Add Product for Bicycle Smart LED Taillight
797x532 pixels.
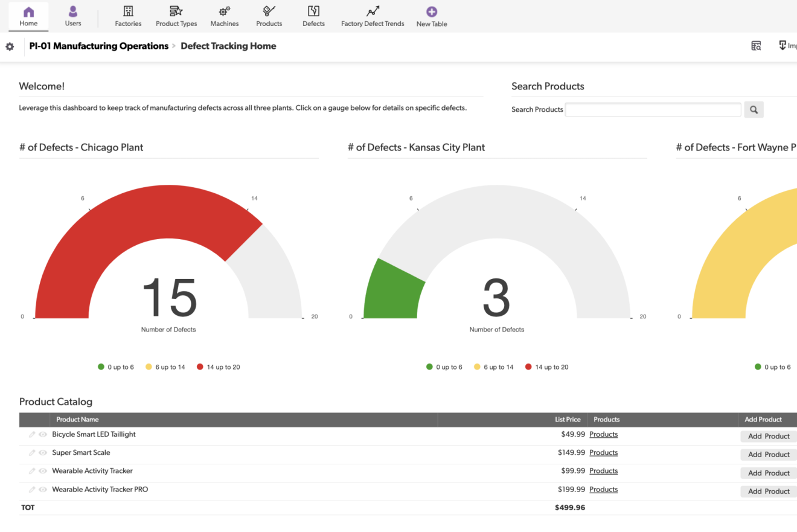(769, 436)
